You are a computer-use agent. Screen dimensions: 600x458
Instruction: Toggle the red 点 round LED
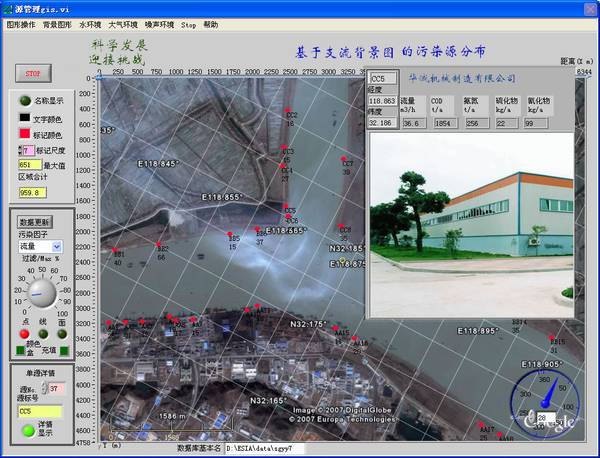point(24,334)
